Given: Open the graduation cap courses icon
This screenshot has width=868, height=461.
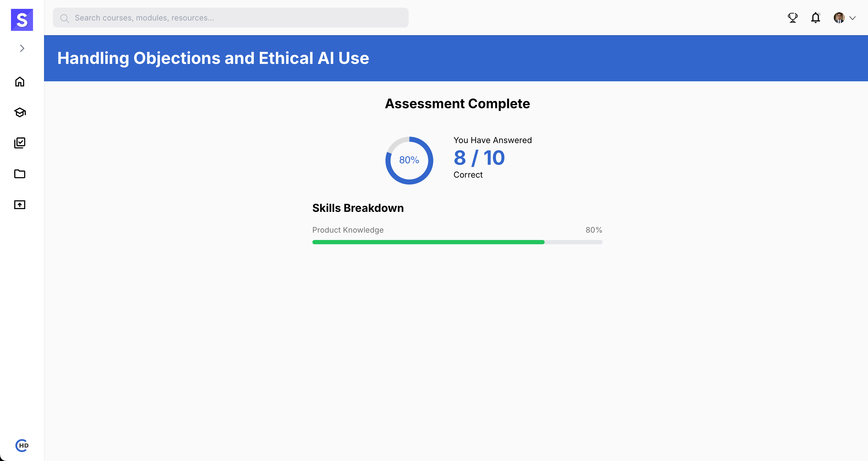Looking at the screenshot, I should (x=20, y=112).
